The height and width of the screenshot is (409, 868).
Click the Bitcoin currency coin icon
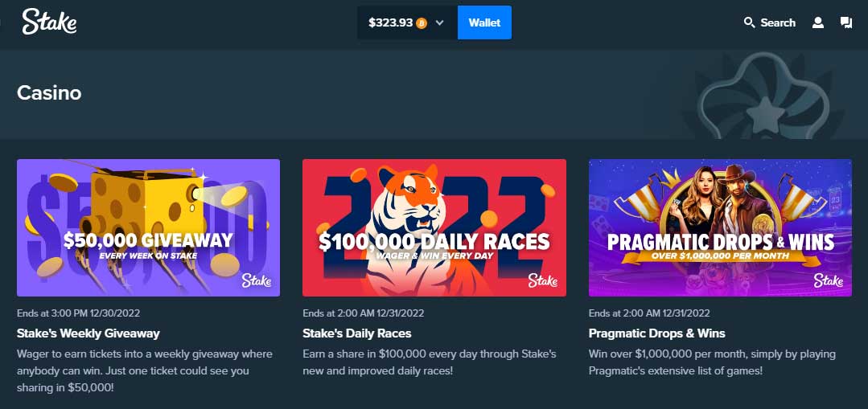coord(422,22)
